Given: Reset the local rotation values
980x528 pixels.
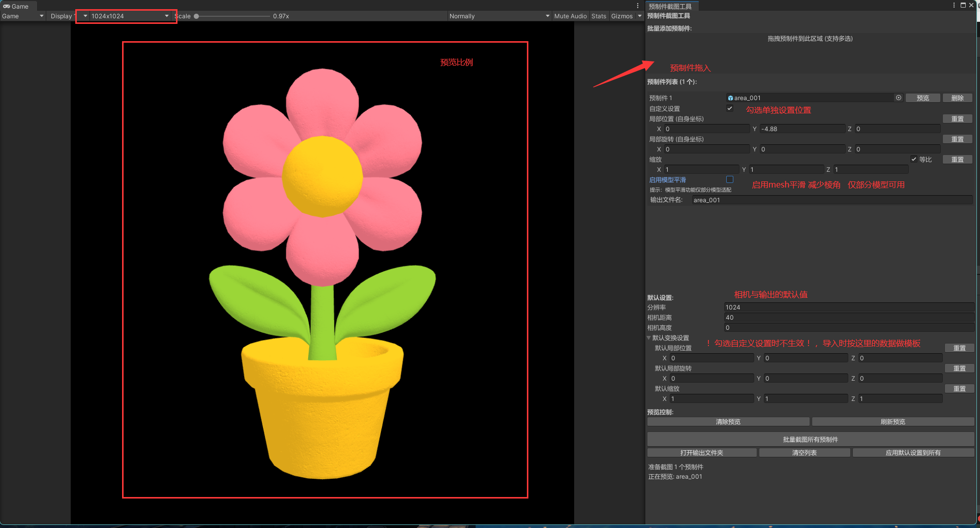Looking at the screenshot, I should pyautogui.click(x=958, y=139).
